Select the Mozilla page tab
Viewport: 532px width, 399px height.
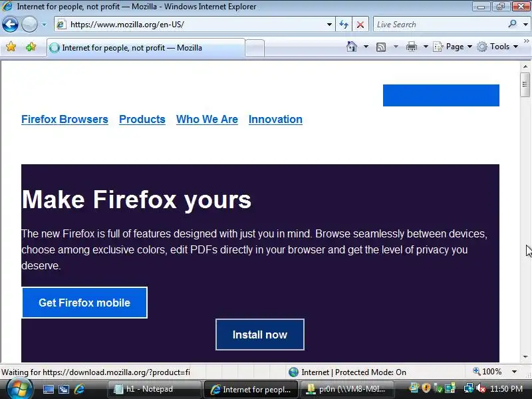click(x=146, y=48)
